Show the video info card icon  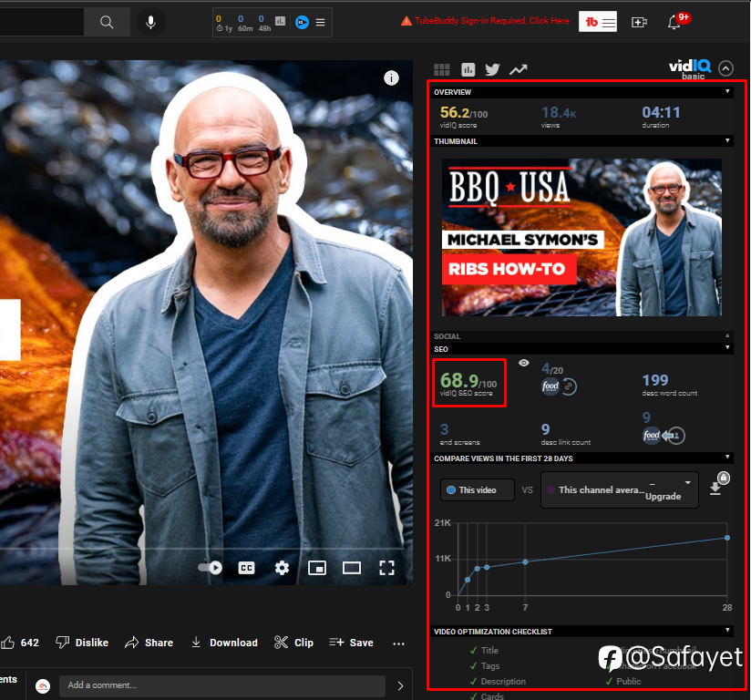[x=391, y=77]
